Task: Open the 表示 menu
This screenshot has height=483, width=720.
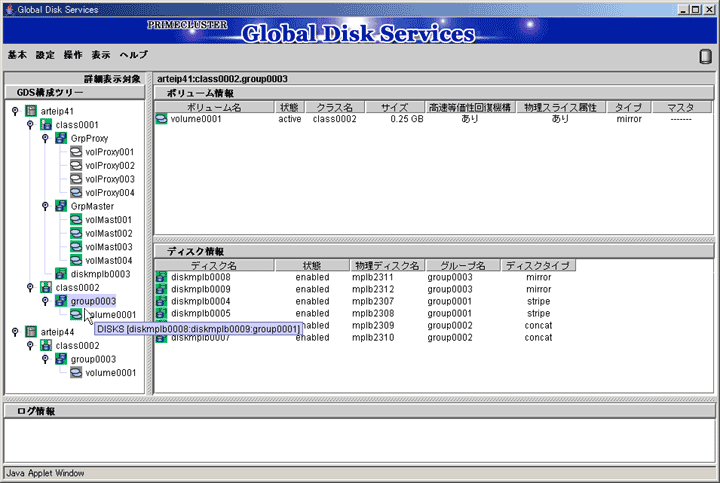Action: pos(101,55)
